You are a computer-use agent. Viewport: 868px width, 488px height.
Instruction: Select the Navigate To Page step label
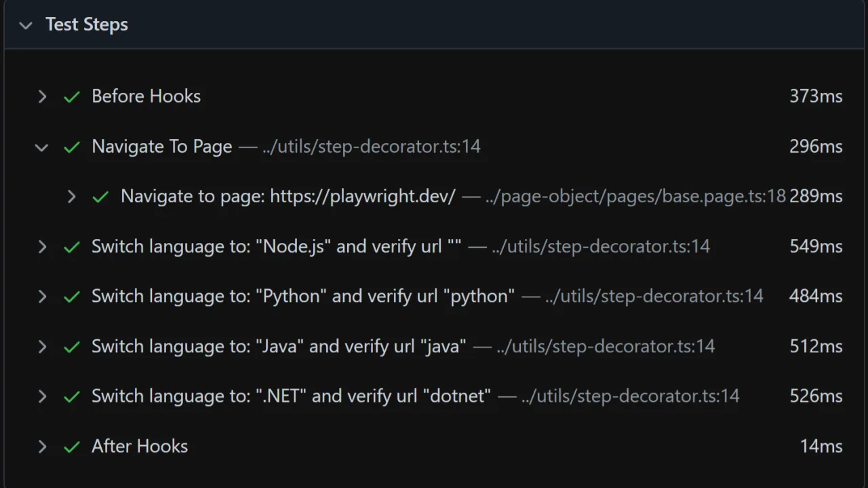point(162,147)
